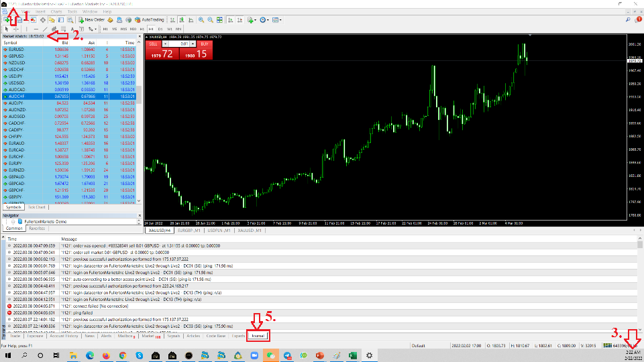
Task: Tile chart windows icon
Action: 220,19
